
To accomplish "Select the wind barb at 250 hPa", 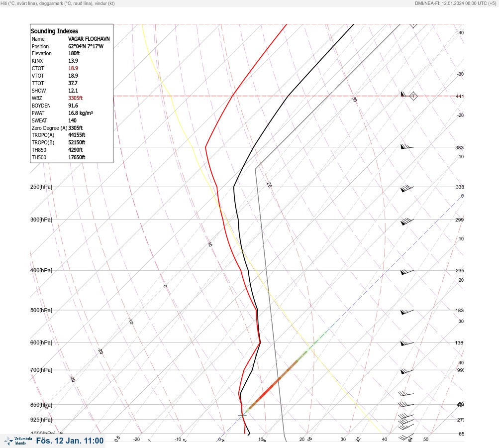I will 407,189.
